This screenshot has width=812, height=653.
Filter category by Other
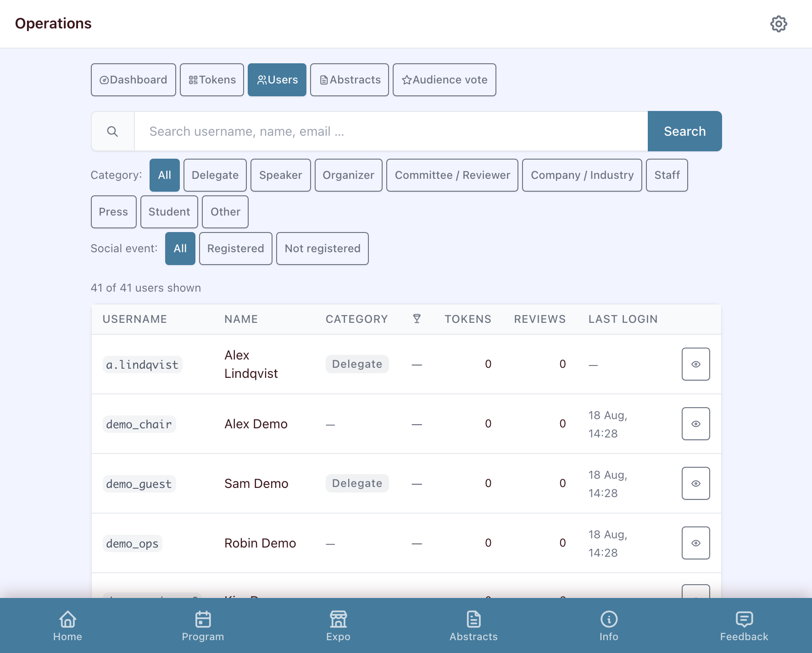(225, 212)
